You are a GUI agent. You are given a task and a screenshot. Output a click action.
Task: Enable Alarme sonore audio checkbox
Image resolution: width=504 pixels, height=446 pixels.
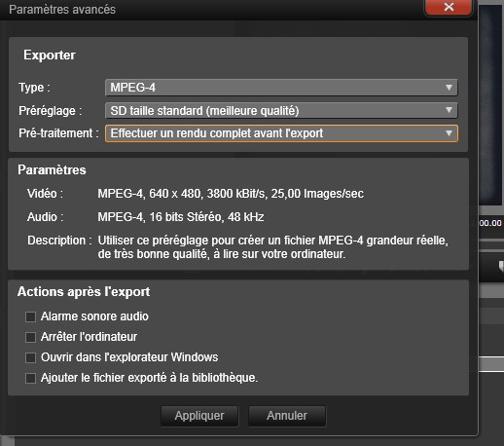tap(30, 316)
